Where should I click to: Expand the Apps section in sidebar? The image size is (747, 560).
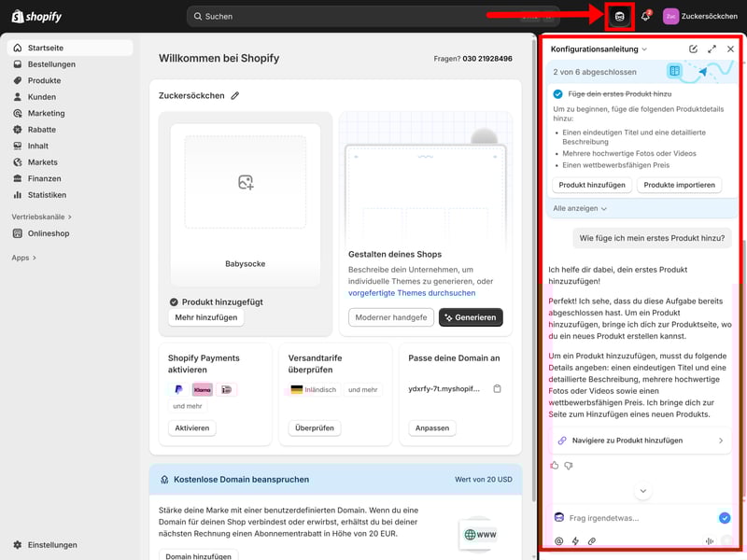tap(24, 258)
